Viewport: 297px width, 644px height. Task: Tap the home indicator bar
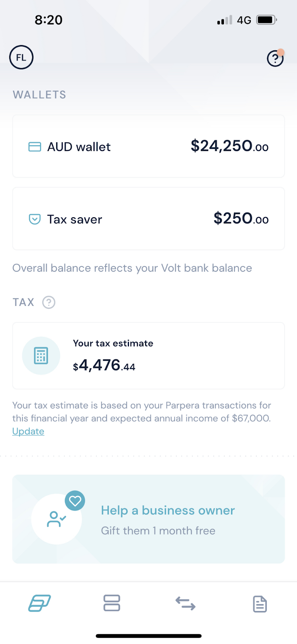148,636
